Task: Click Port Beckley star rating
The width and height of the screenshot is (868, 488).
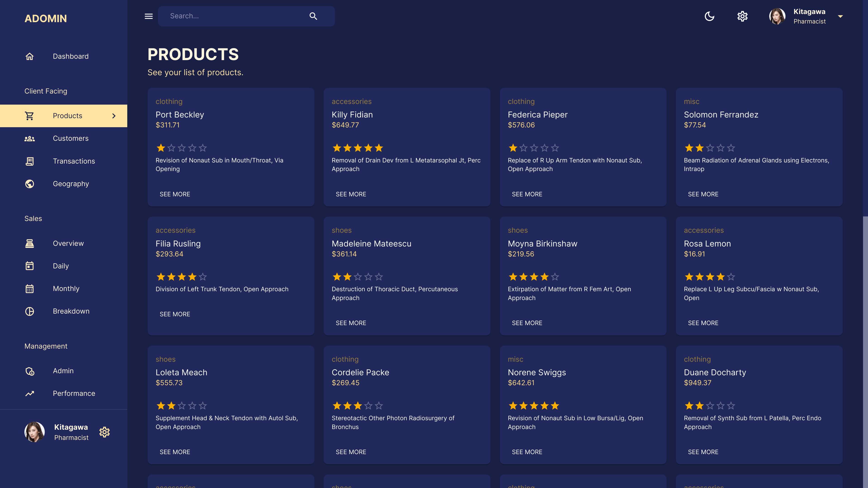Action: 182,148
